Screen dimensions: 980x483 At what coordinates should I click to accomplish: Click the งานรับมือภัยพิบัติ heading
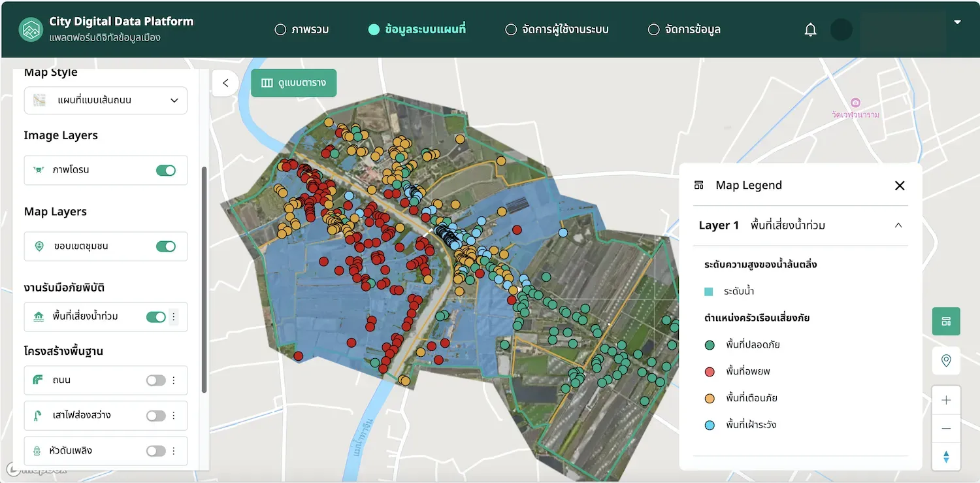coord(64,288)
